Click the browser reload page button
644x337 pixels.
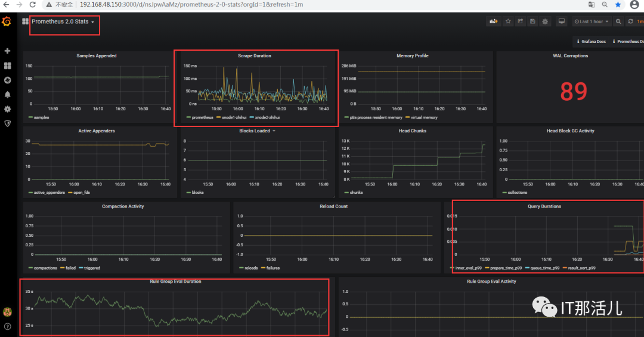32,5
